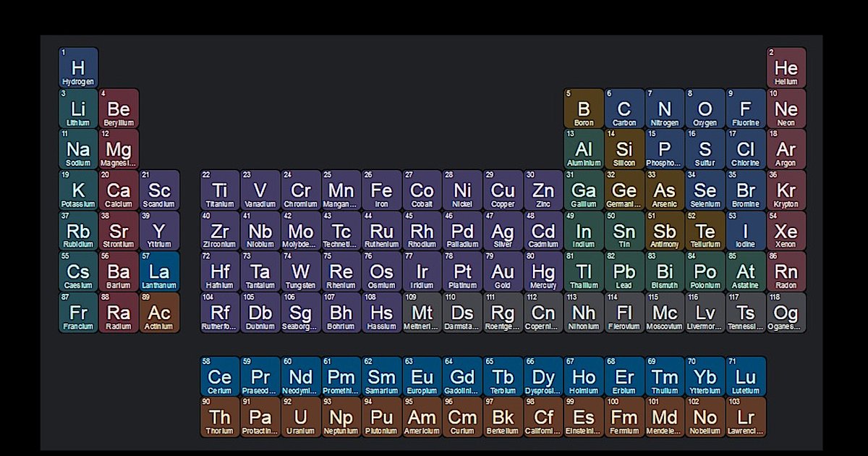This screenshot has height=456, width=868.
Task: Choose the Gold (Au) element tile
Action: point(503,272)
